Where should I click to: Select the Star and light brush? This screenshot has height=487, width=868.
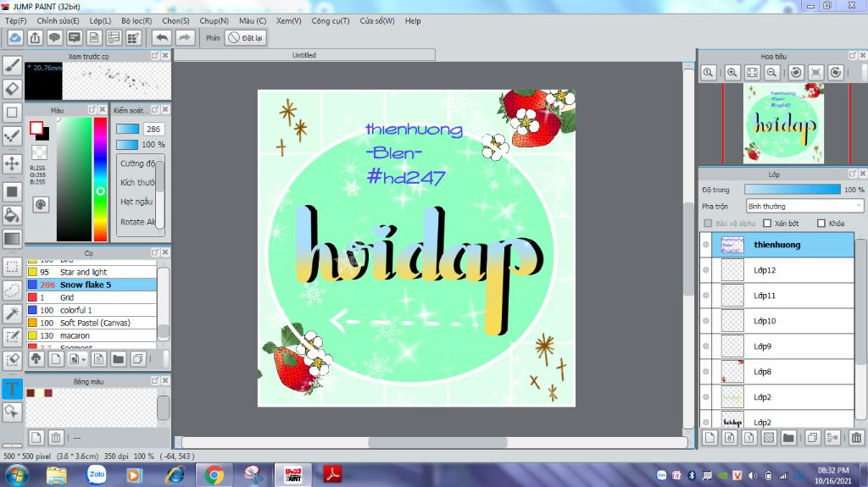click(92, 272)
